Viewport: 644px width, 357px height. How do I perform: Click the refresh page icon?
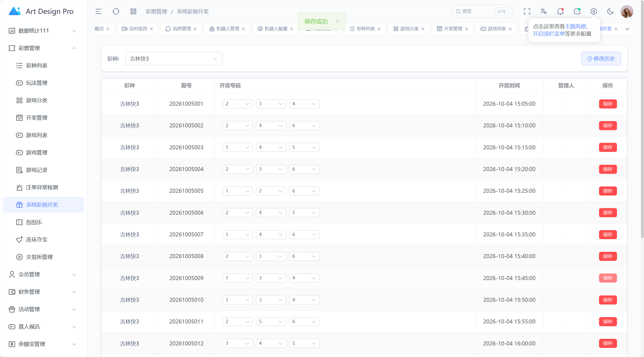point(116,11)
